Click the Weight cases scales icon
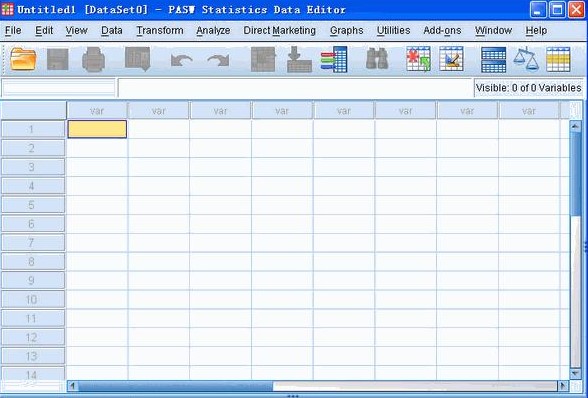The image size is (588, 398). [526, 59]
